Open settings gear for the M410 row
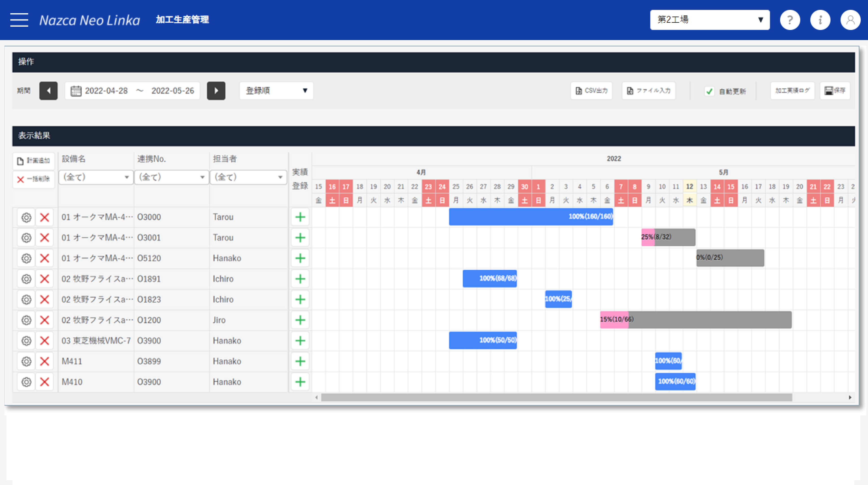Image resolution: width=868 pixels, height=485 pixels. coord(26,382)
